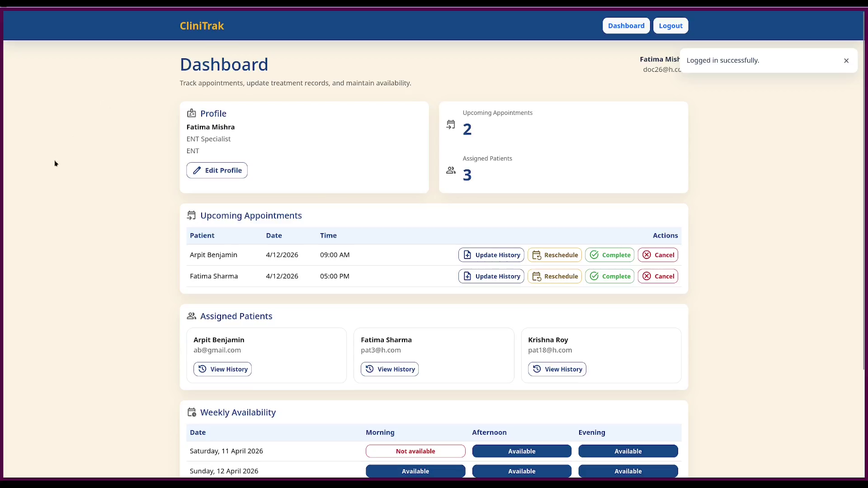Click 'Saturday, 11 April 2026' date cell
Screen dimensions: 868x488
(x=226, y=451)
